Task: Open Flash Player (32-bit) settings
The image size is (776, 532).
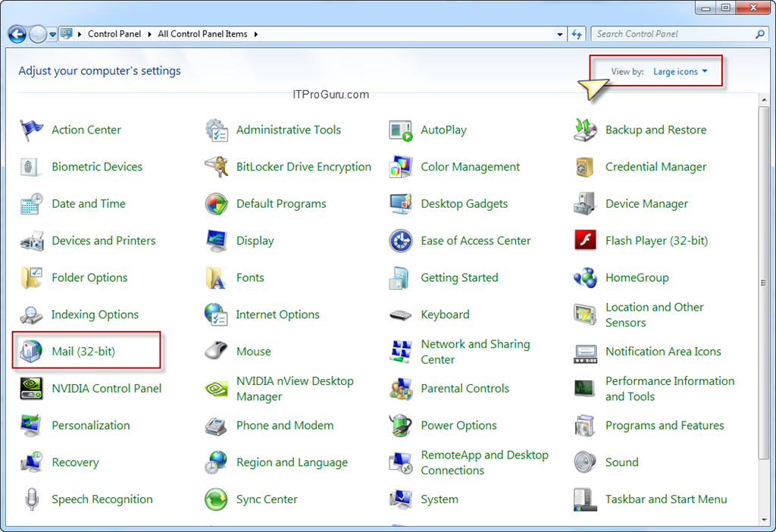Action: click(656, 240)
